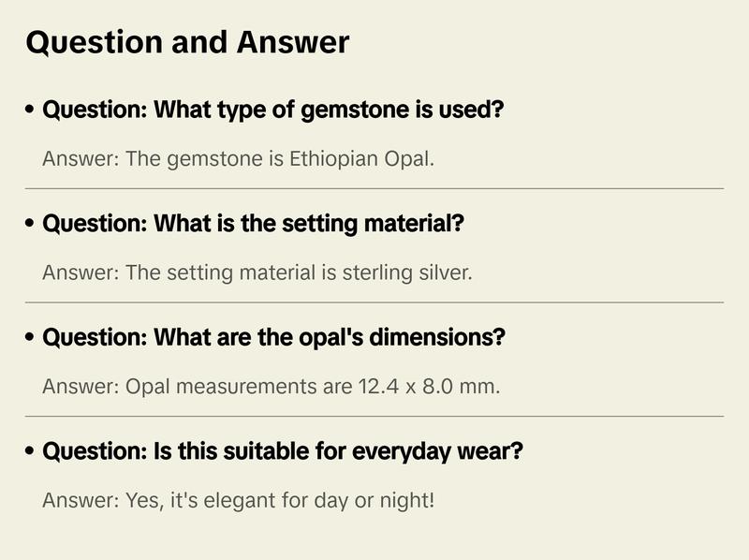Select the "Yes, it's elegant" answer line
749x560 pixels.
point(239,500)
